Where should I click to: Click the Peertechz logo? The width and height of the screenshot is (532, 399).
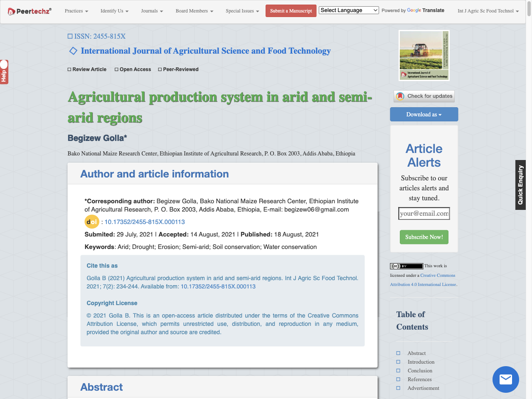[29, 11]
